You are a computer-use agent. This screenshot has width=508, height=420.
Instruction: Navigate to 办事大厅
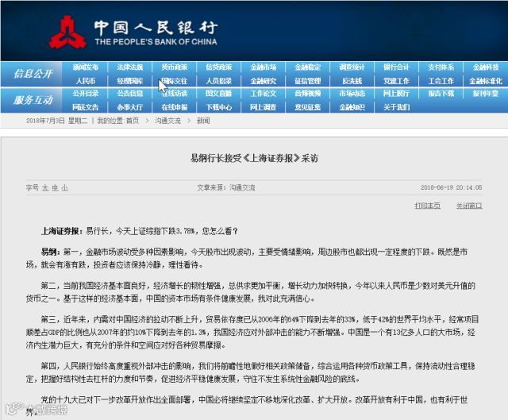[x=130, y=107]
